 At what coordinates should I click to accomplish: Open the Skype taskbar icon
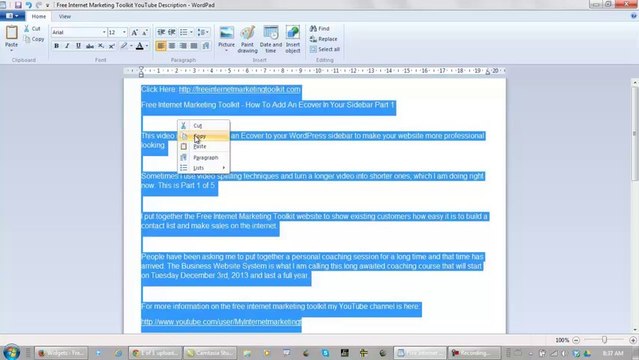(325, 353)
